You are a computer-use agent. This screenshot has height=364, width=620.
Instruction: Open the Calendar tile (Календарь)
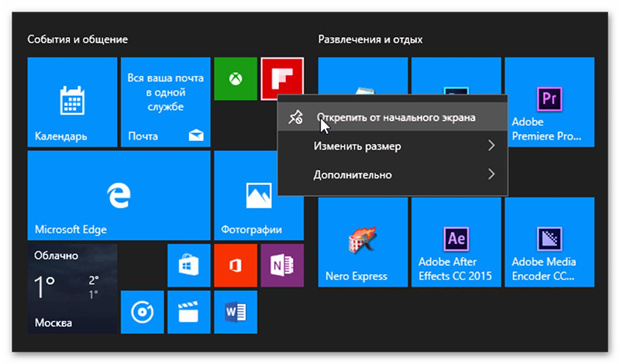72,102
